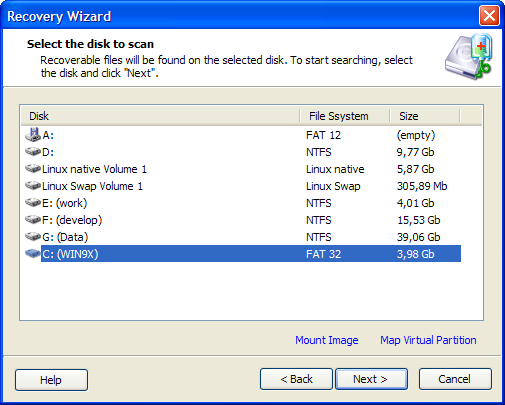
Task: Click the drive icon next to D:
Action: coord(33,152)
